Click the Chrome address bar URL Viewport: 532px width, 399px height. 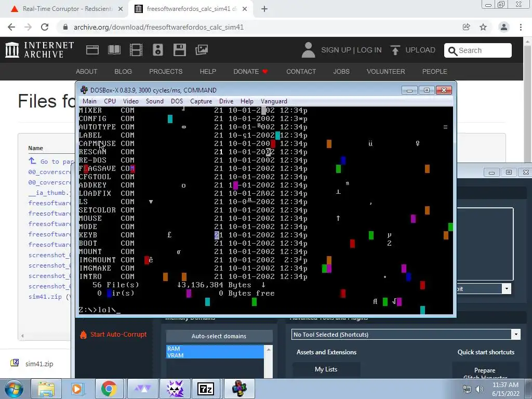point(158,27)
